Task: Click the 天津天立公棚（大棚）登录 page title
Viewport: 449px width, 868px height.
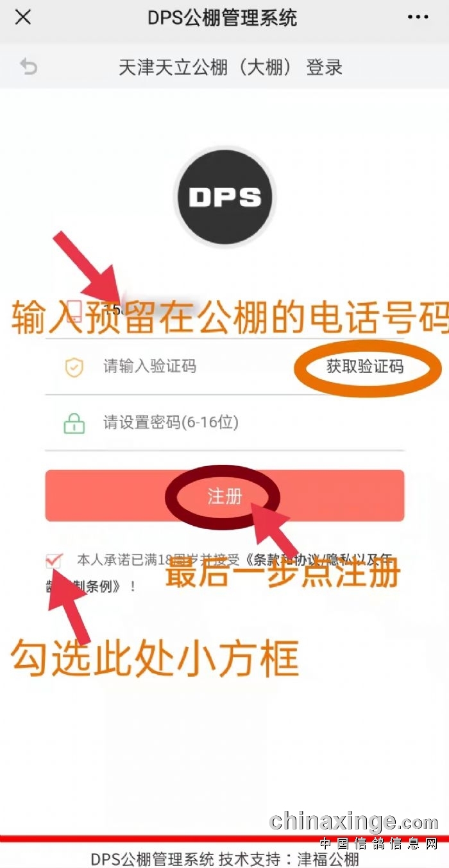Action: tap(231, 67)
